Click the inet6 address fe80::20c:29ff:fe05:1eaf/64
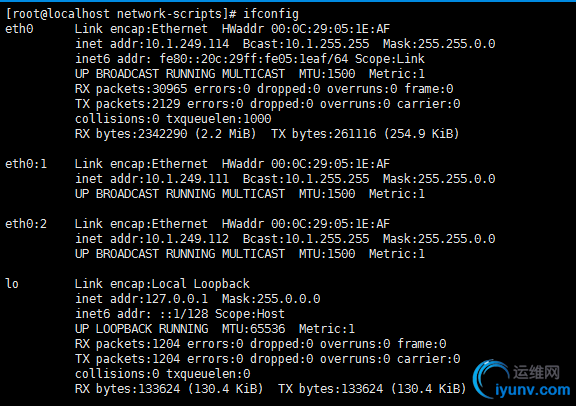The width and height of the screenshot is (576, 406). coord(254,59)
